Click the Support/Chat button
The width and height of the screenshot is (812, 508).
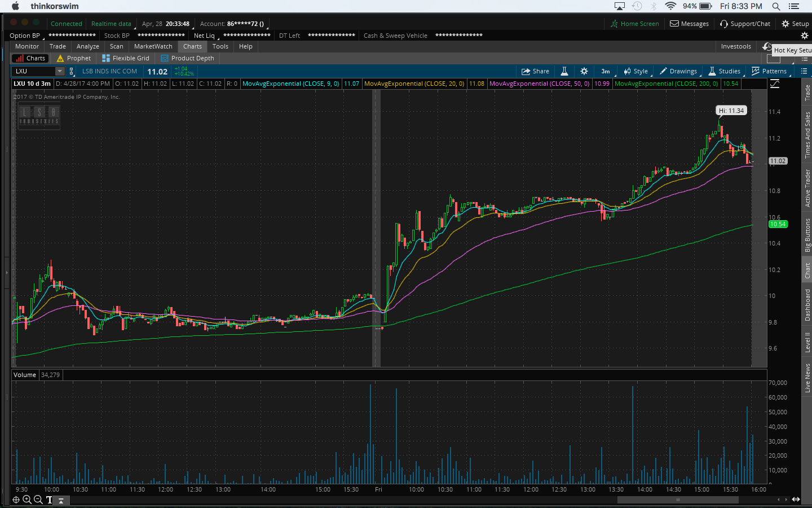click(745, 24)
